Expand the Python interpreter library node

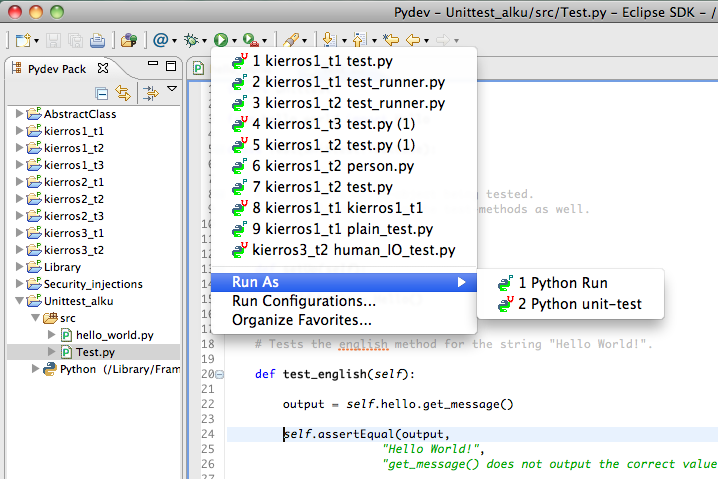tap(35, 369)
